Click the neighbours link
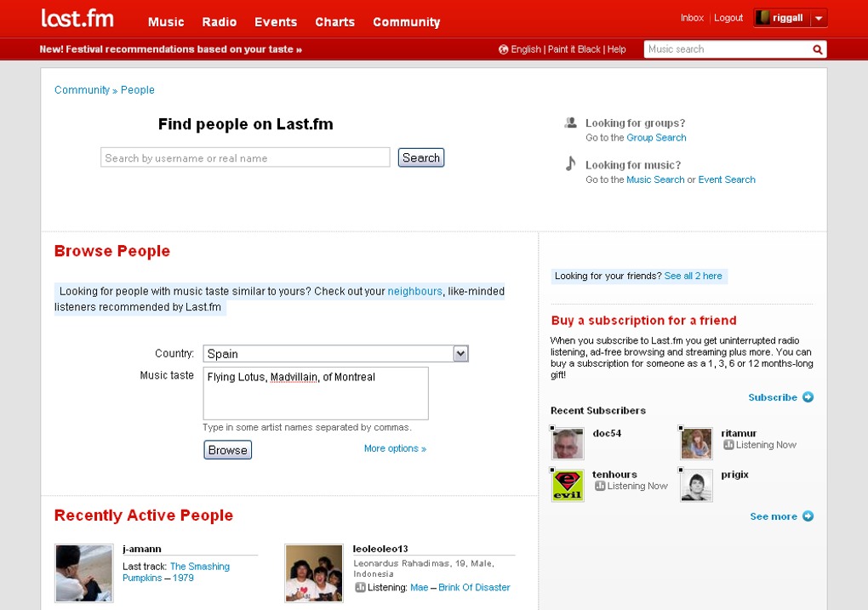 tap(414, 292)
